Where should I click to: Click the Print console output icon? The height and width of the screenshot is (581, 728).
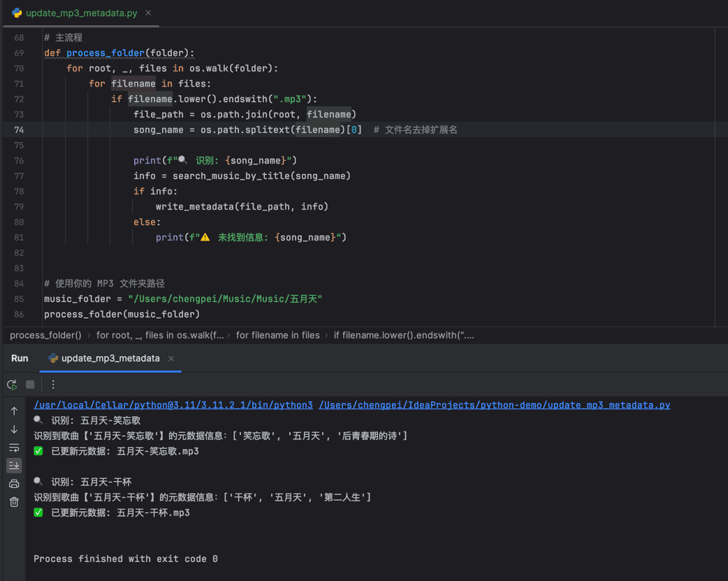coord(14,484)
